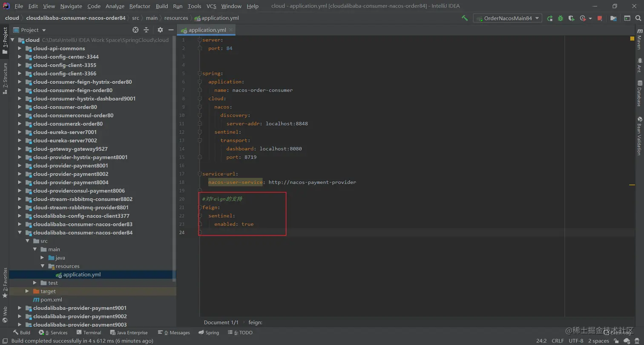
Task: Open the Bean Validation tool window
Action: (639, 136)
